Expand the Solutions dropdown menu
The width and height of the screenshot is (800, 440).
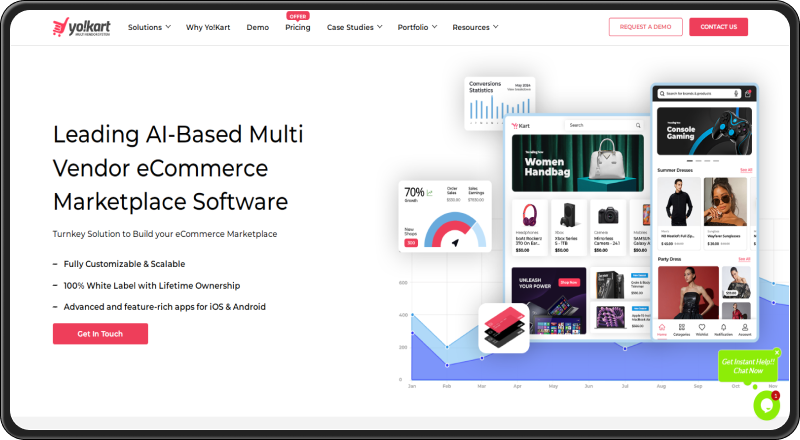tap(149, 27)
